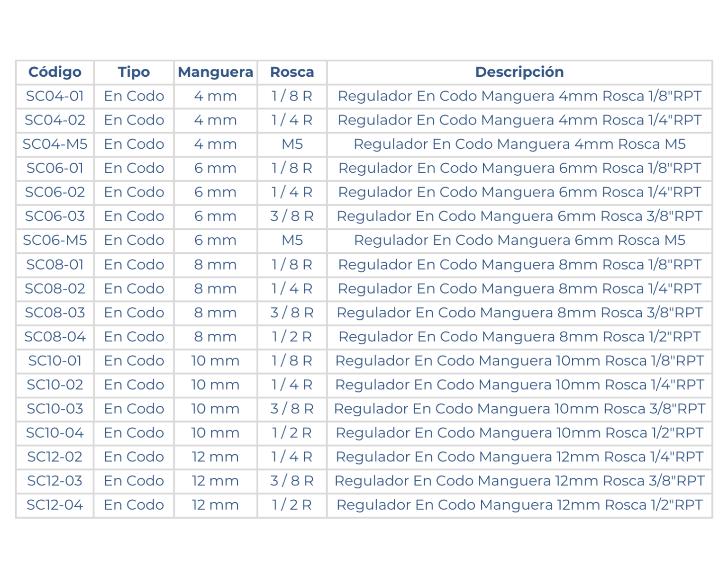The width and height of the screenshot is (728, 584).
Task: Click 'M5' thread cell in SC04-M5 row
Action: pyautogui.click(x=292, y=144)
